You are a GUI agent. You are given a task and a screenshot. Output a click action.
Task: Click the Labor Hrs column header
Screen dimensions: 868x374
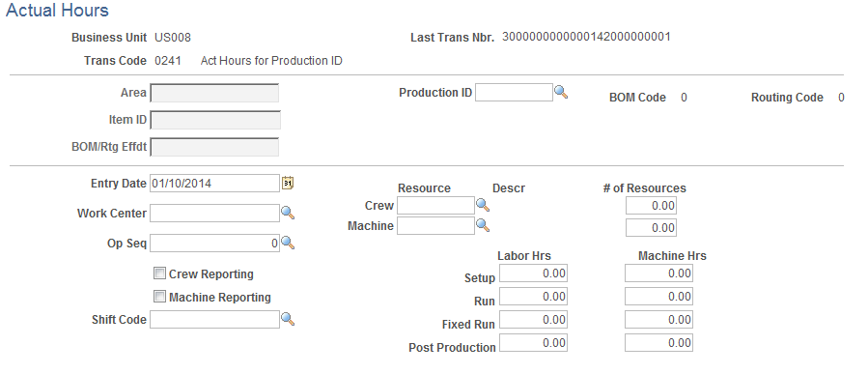523,256
